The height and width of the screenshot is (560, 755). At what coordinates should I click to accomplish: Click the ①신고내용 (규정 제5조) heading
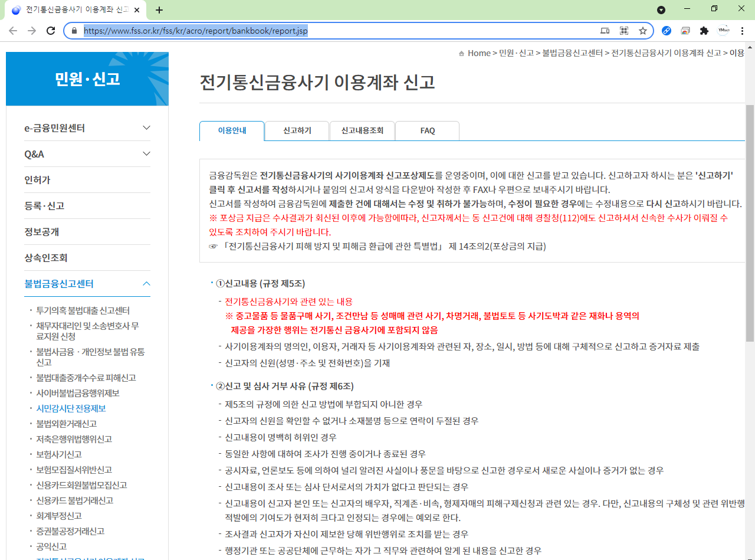coord(260,283)
